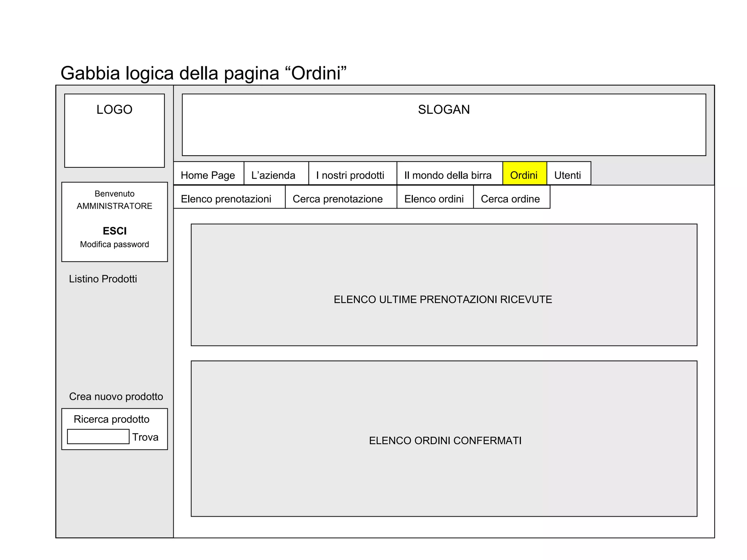The width and height of the screenshot is (747, 560).
Task: Switch to the Utenti tab
Action: pyautogui.click(x=569, y=174)
